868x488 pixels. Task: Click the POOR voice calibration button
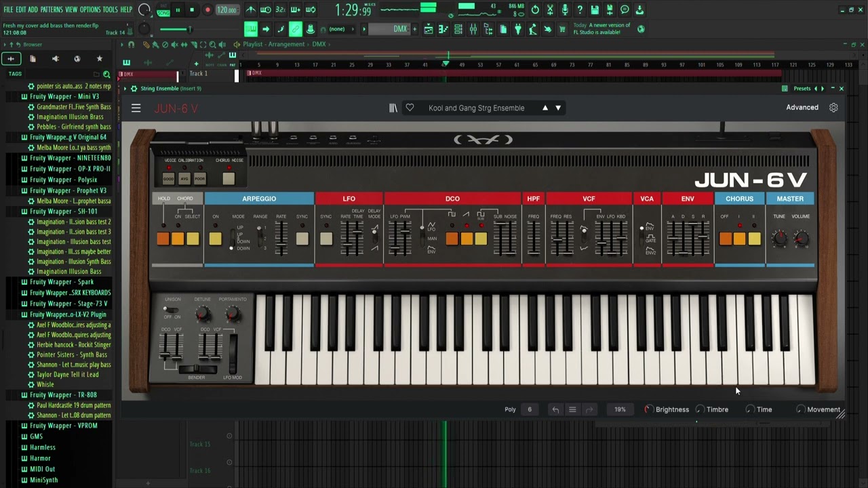pyautogui.click(x=199, y=179)
